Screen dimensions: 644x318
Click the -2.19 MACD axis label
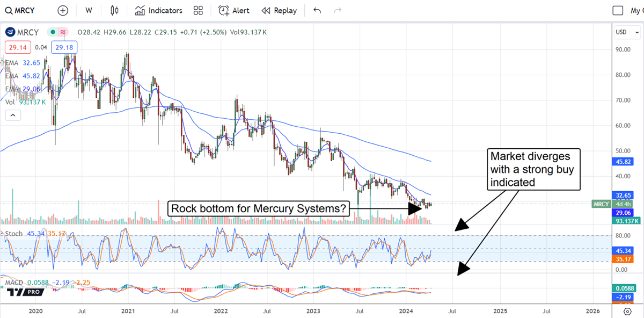(623, 297)
